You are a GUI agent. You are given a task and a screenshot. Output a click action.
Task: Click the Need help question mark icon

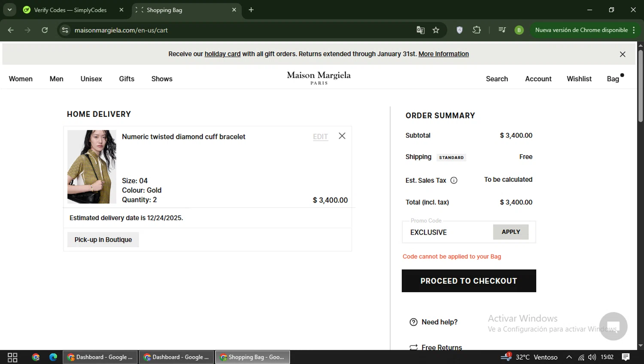(x=413, y=322)
